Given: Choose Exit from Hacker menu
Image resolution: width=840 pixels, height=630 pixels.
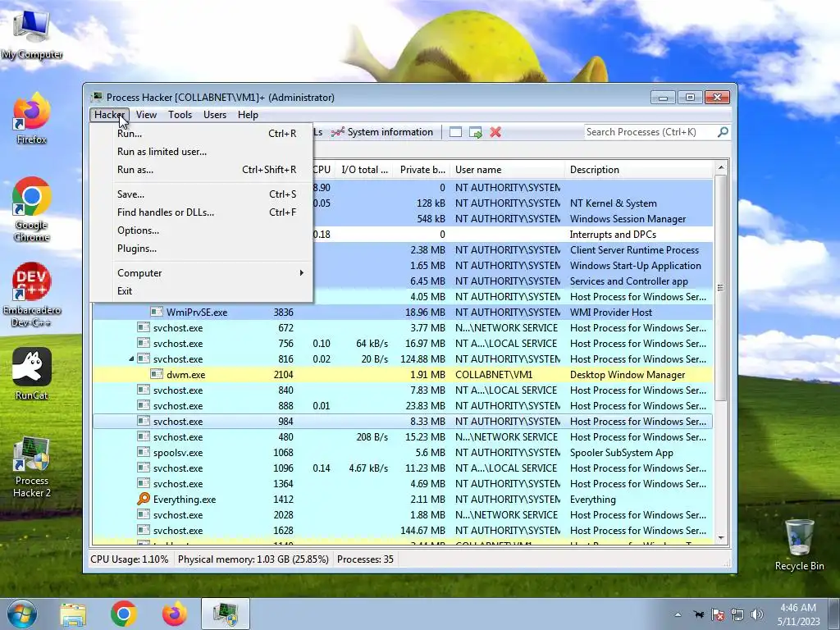Looking at the screenshot, I should tap(201, 291).
